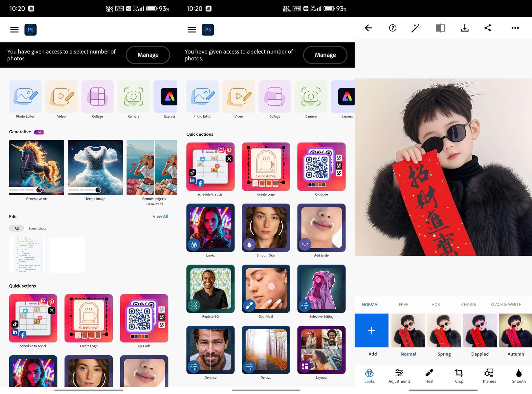Open Adjustments tool in bottom bar
This screenshot has height=394, width=532.
399,376
